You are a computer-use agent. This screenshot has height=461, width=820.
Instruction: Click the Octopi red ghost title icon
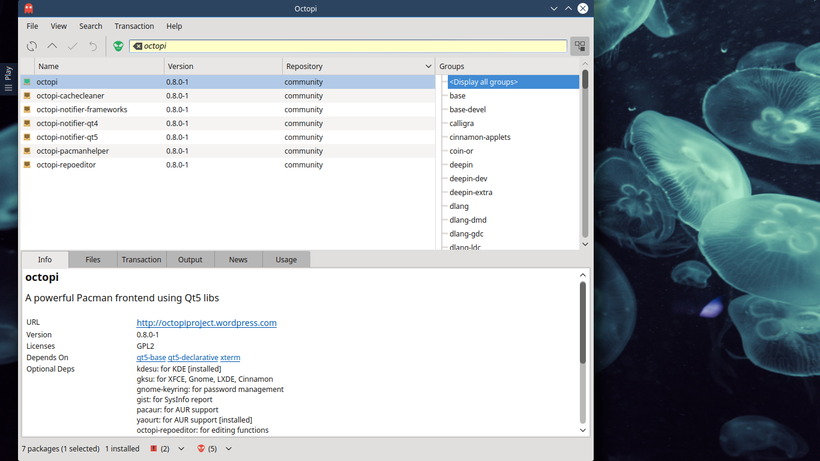pos(29,8)
